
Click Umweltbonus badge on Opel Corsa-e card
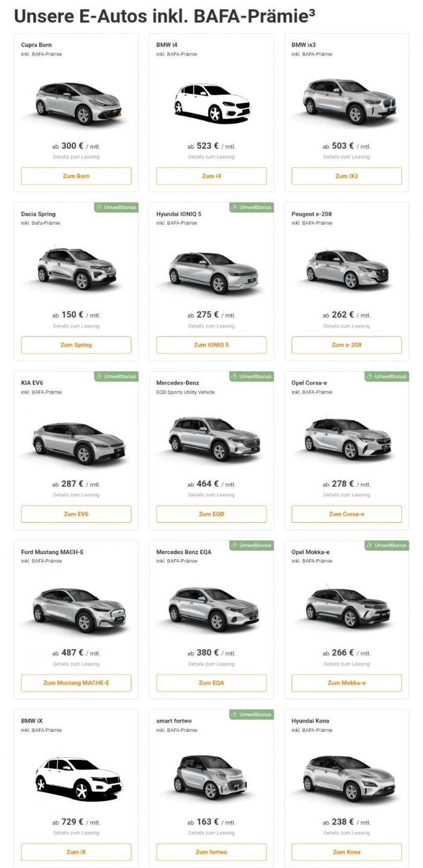click(387, 377)
